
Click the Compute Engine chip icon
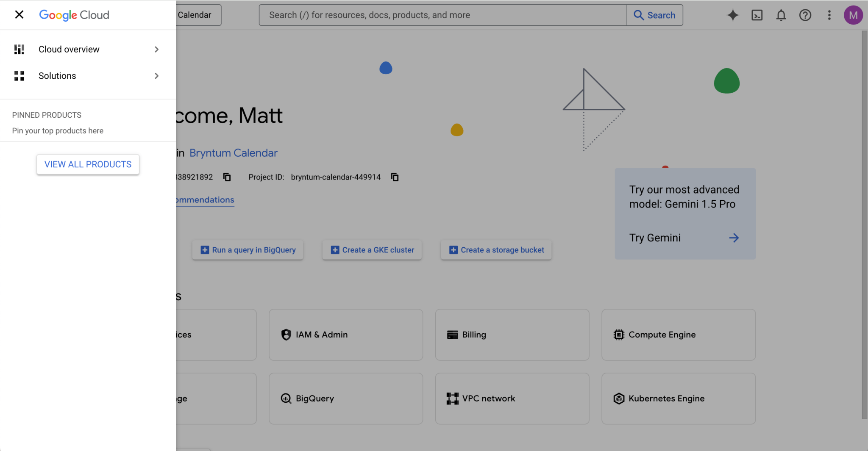(619, 335)
